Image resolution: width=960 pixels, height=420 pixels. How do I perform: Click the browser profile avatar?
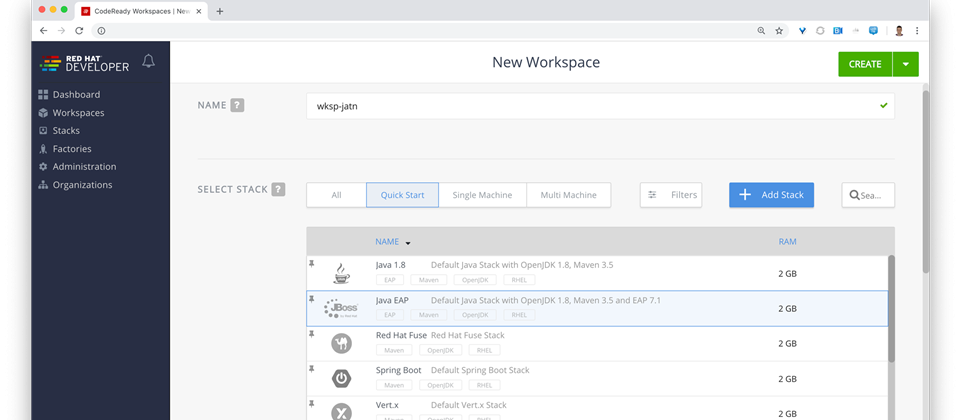tap(899, 31)
